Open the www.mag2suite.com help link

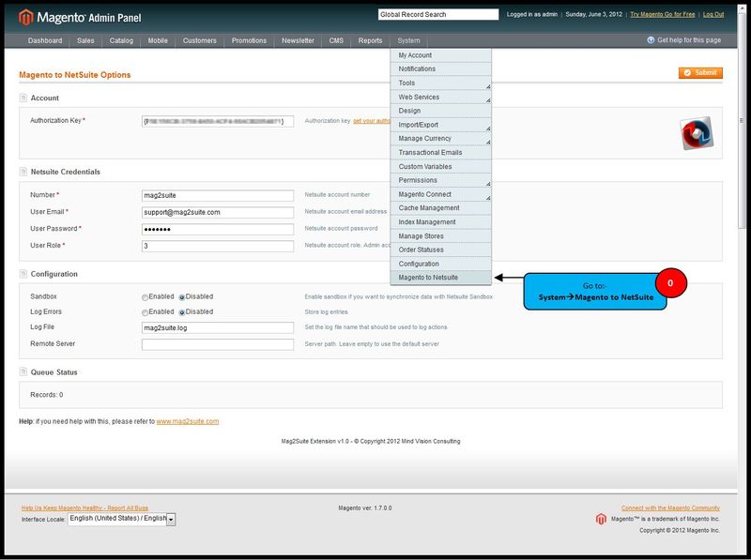pos(188,421)
